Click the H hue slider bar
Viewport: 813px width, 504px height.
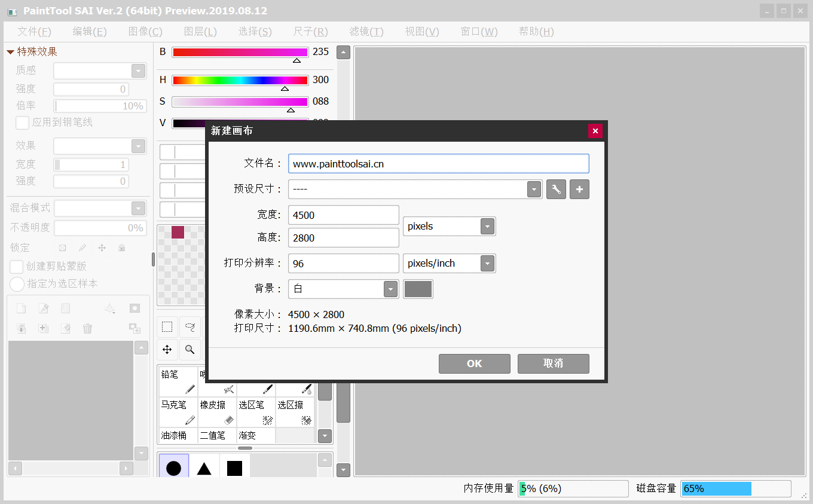tap(240, 80)
